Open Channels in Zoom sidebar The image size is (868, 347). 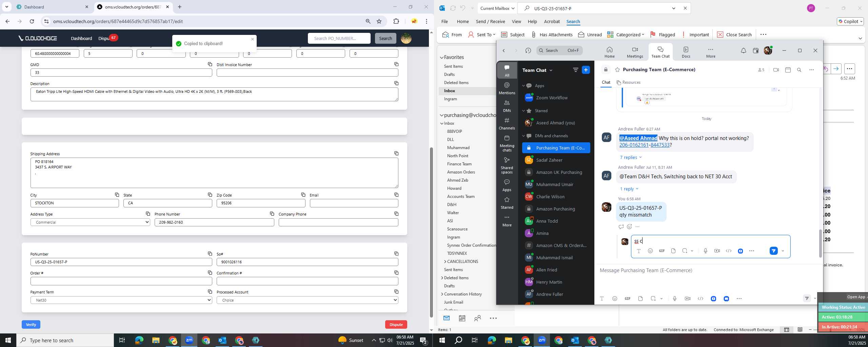[x=507, y=123]
